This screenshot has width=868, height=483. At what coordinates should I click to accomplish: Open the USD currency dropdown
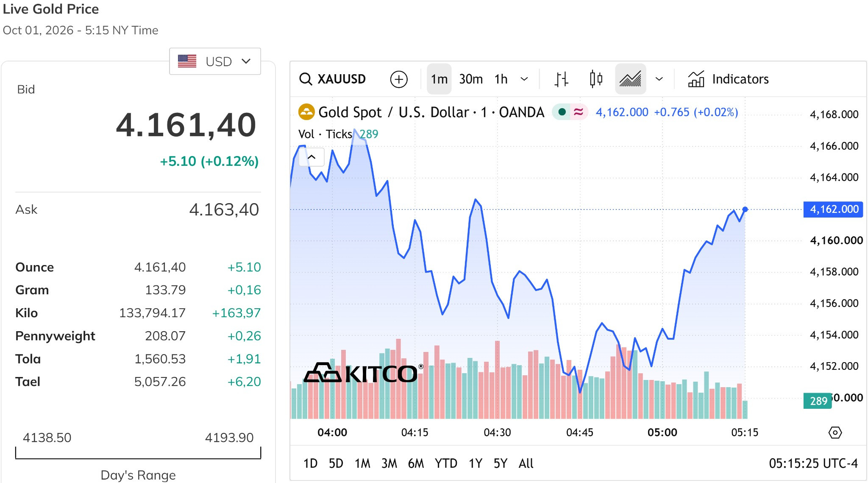215,61
